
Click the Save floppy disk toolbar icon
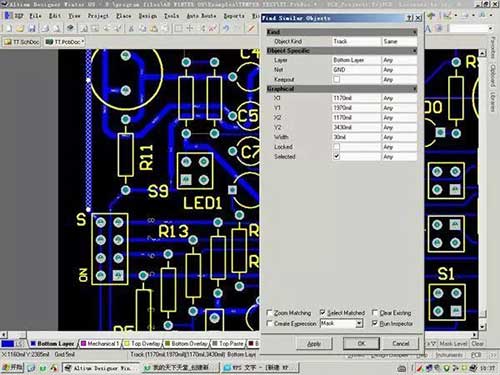point(32,29)
